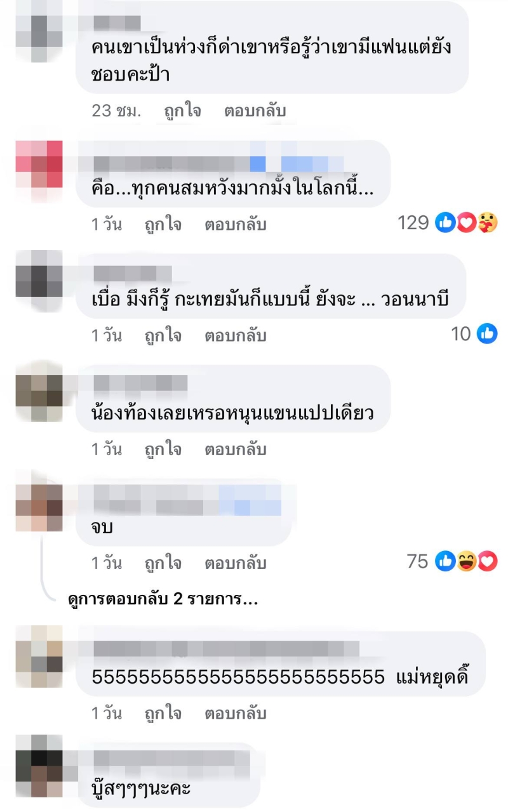Expand 'ดูการตอบกลับ 2 รายการ' replies
The image size is (508, 812).
point(163,599)
